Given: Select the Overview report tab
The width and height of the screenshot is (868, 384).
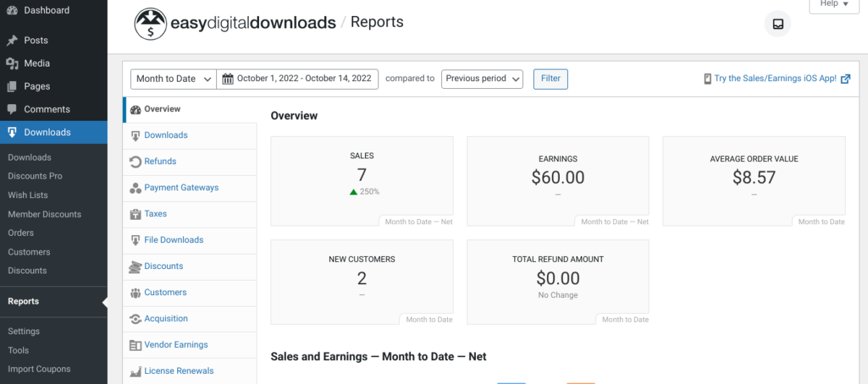Looking at the screenshot, I should 190,109.
